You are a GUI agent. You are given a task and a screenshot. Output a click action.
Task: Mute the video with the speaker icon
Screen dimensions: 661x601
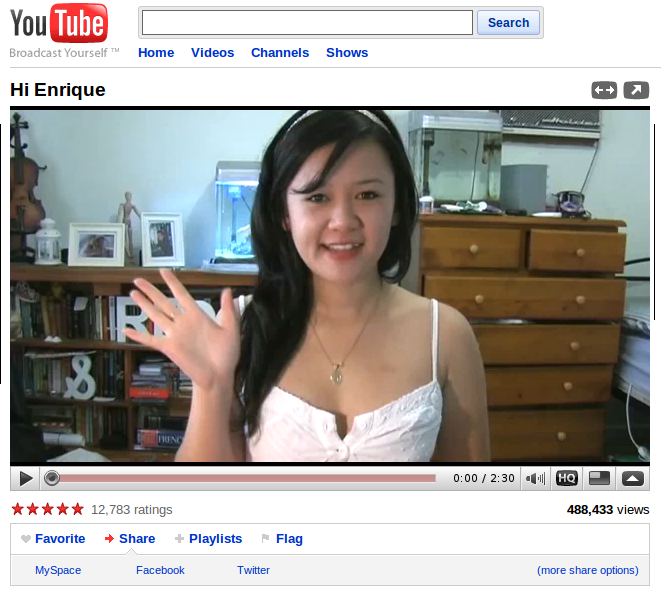coord(536,478)
